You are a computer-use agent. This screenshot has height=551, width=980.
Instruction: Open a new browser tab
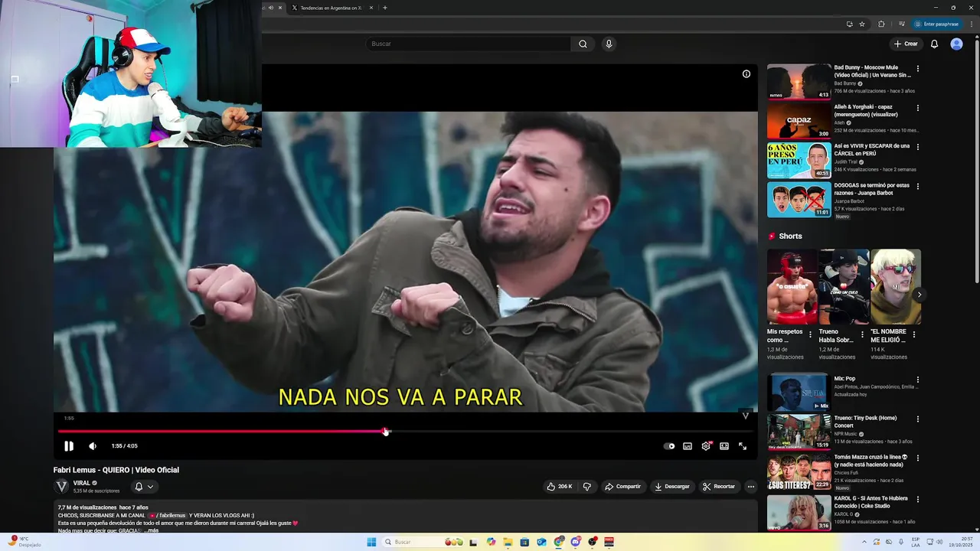384,8
